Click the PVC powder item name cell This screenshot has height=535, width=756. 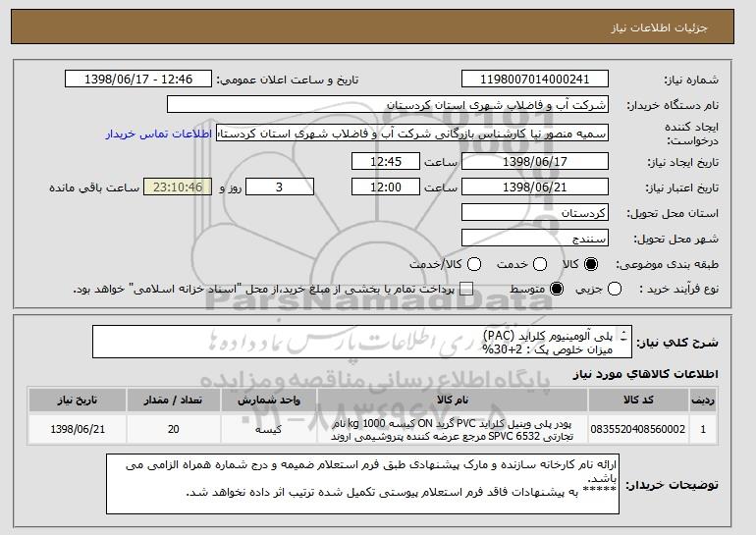453,429
